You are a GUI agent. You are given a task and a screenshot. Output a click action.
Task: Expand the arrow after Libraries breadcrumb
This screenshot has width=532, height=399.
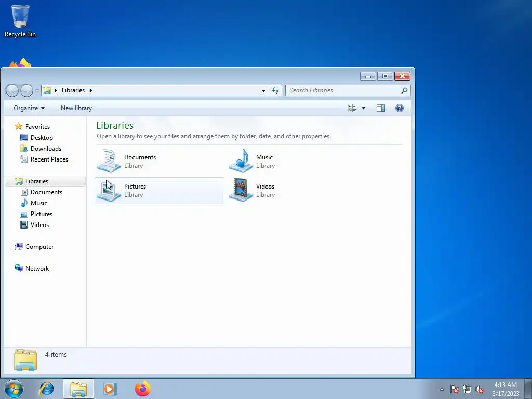coord(90,90)
